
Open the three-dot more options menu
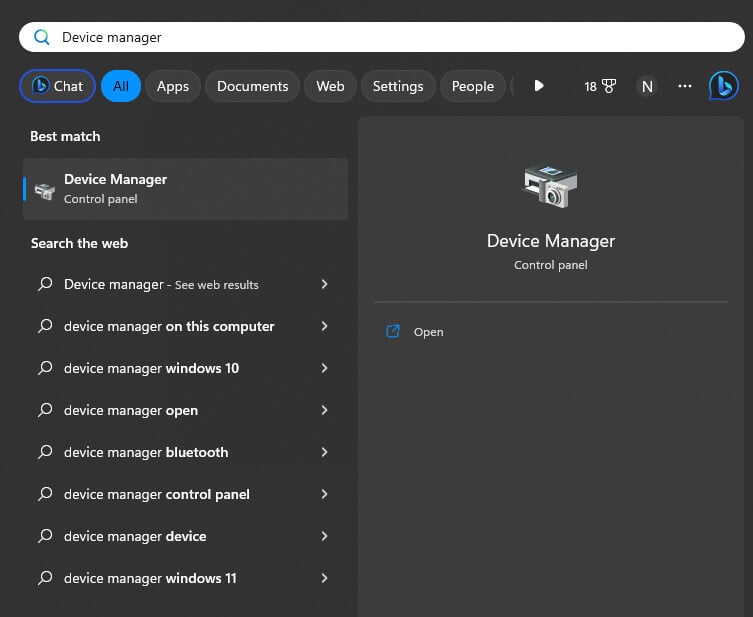coord(685,86)
